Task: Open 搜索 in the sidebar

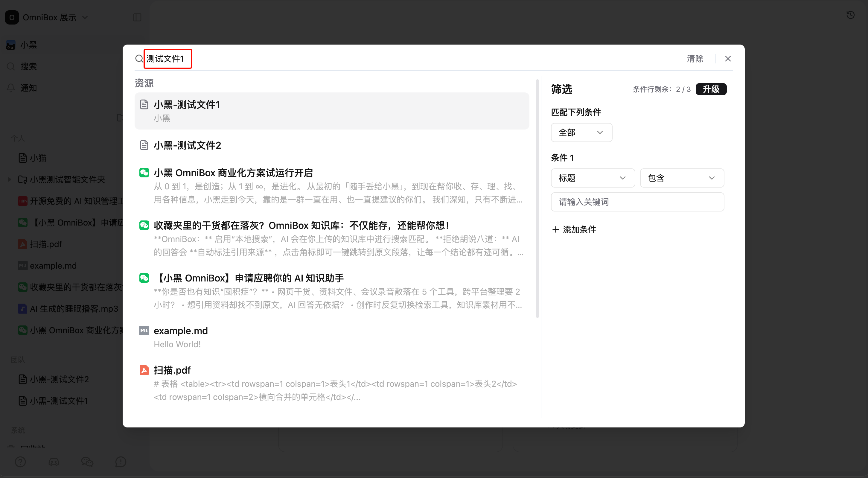Action: tap(29, 66)
